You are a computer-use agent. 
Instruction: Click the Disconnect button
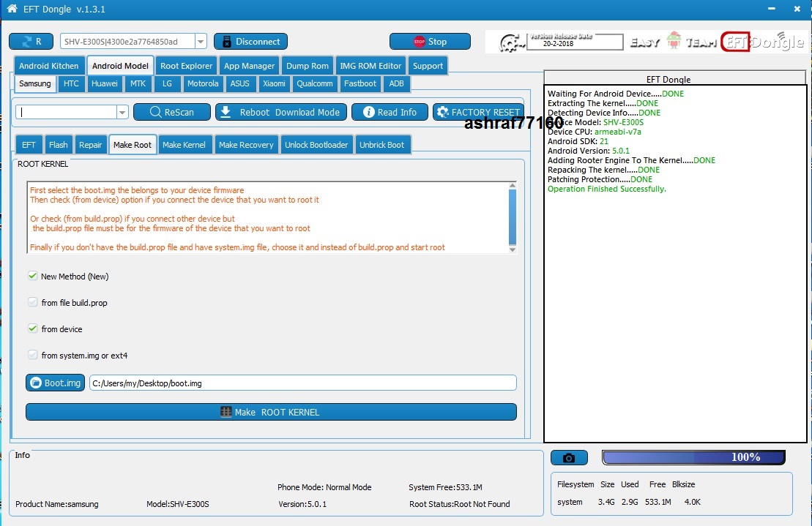click(250, 42)
